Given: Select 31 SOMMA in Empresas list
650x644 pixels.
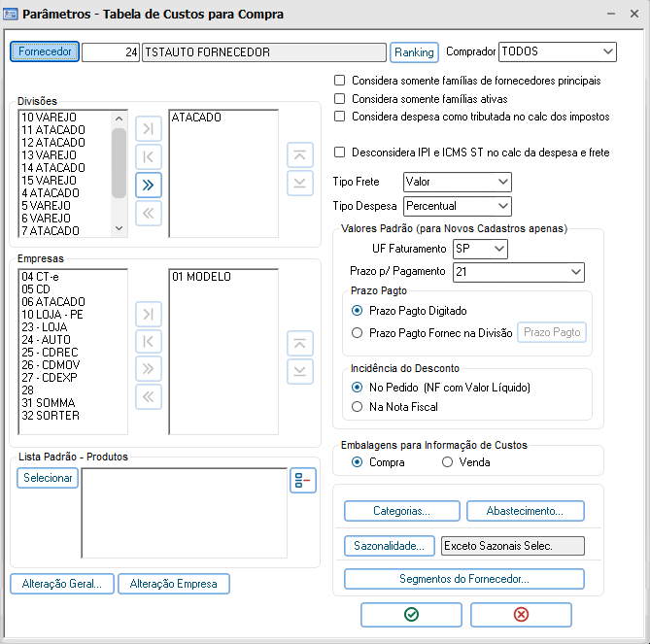Looking at the screenshot, I should (48, 403).
